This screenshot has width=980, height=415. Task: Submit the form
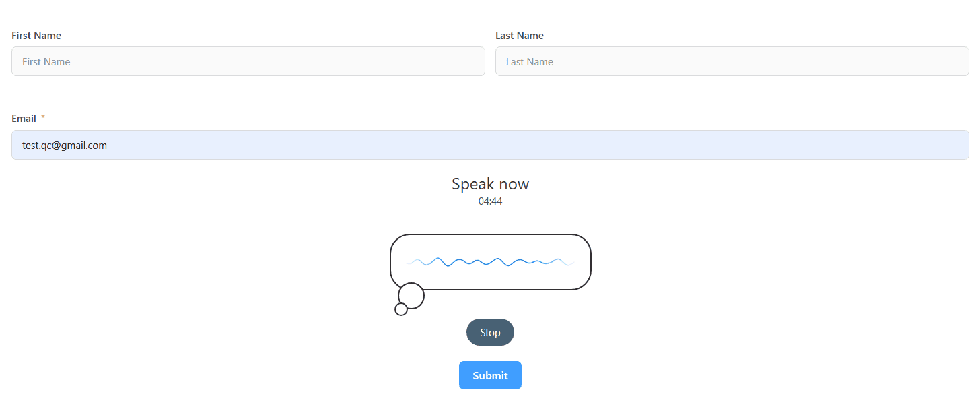(490, 375)
